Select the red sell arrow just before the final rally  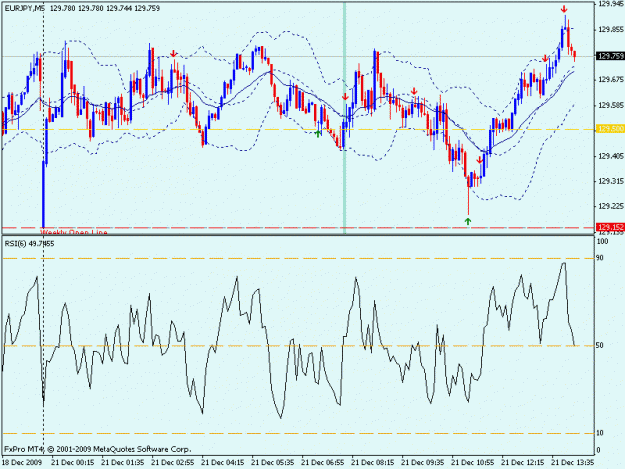coord(545,59)
